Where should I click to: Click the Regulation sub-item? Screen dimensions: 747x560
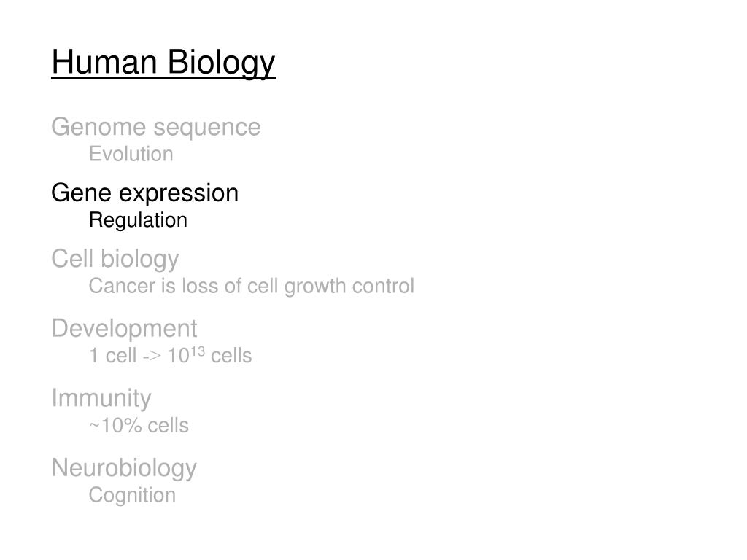coord(138,220)
